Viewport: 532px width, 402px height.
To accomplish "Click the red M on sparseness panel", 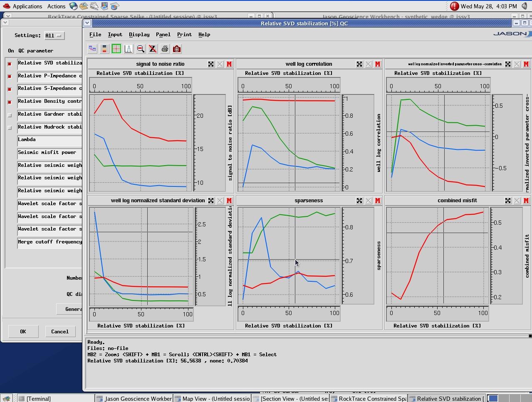I will coord(378,201).
